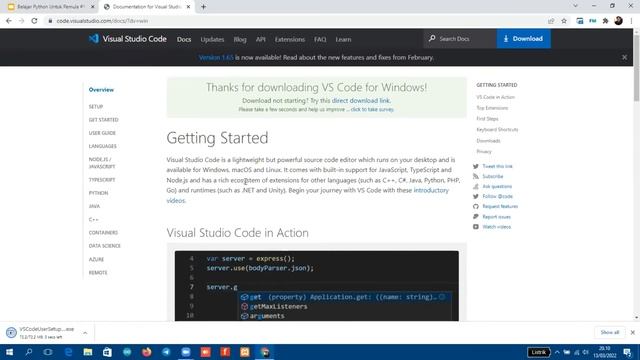Select Overview in the left sidebar
Viewport: 640px width, 360px height.
coord(101,90)
